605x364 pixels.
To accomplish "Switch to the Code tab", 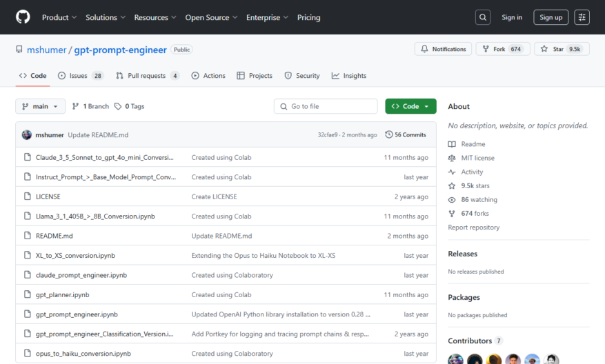I will tap(33, 76).
